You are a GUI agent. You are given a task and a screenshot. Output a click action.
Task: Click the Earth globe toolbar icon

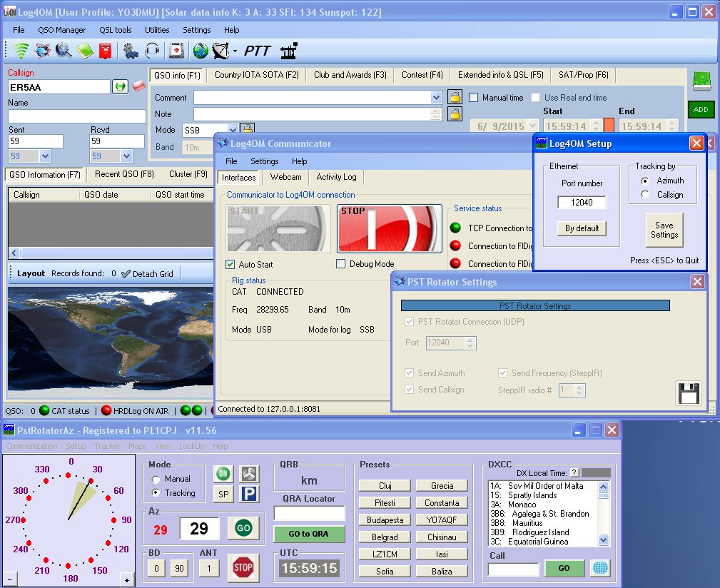point(201,51)
